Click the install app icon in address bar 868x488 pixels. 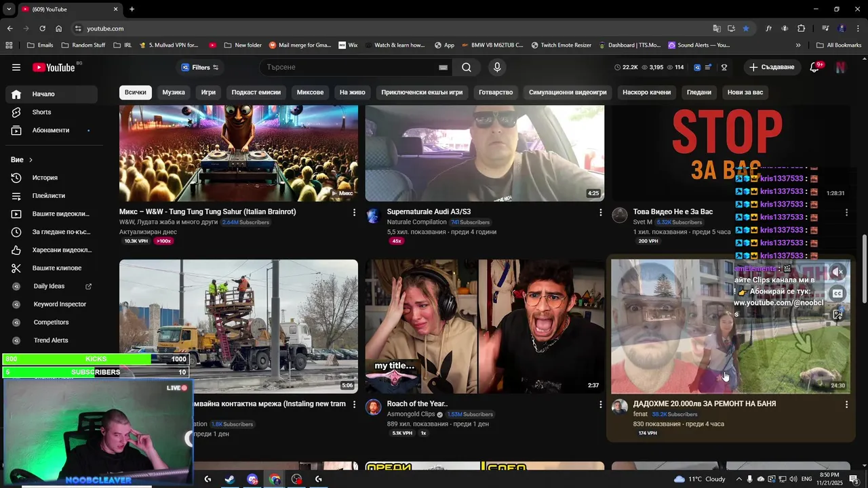731,28
